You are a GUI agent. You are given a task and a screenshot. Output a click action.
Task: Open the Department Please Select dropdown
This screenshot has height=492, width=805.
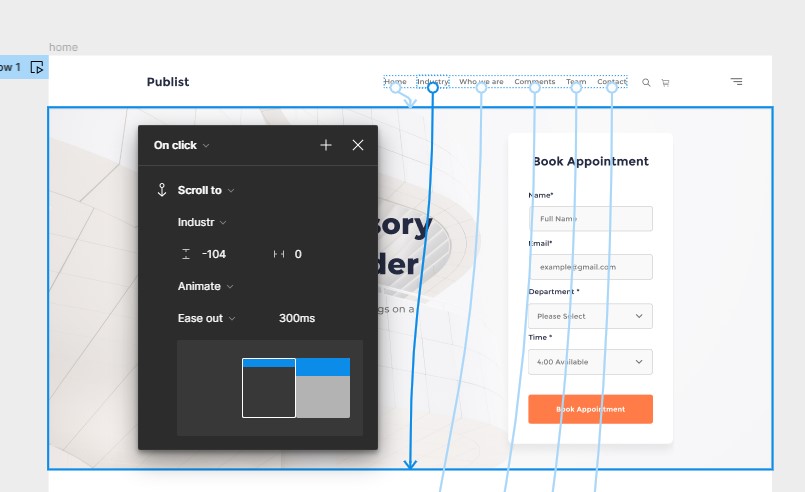coord(590,316)
